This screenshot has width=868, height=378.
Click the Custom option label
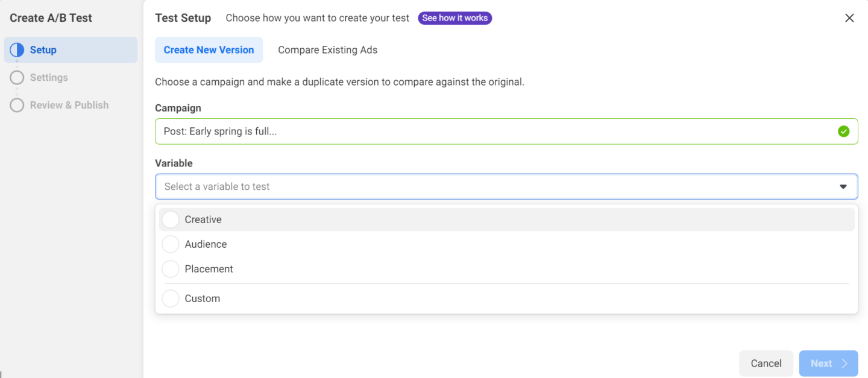click(x=202, y=298)
